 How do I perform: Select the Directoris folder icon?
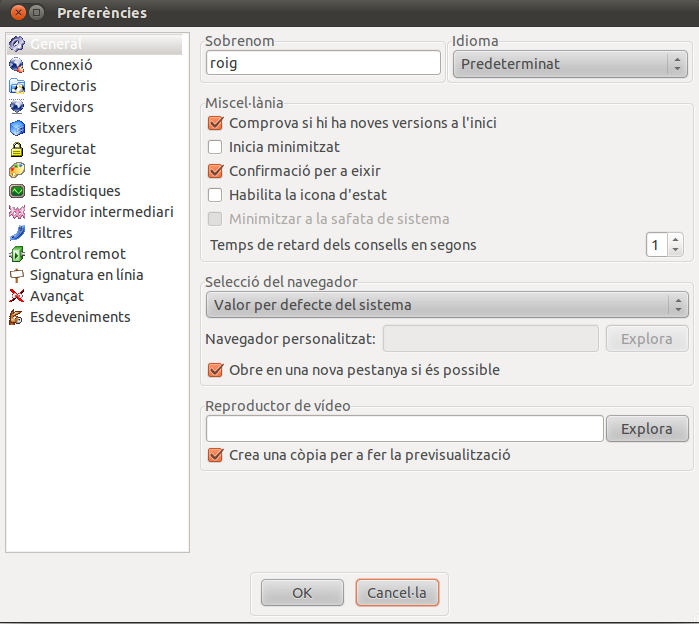click(17, 86)
